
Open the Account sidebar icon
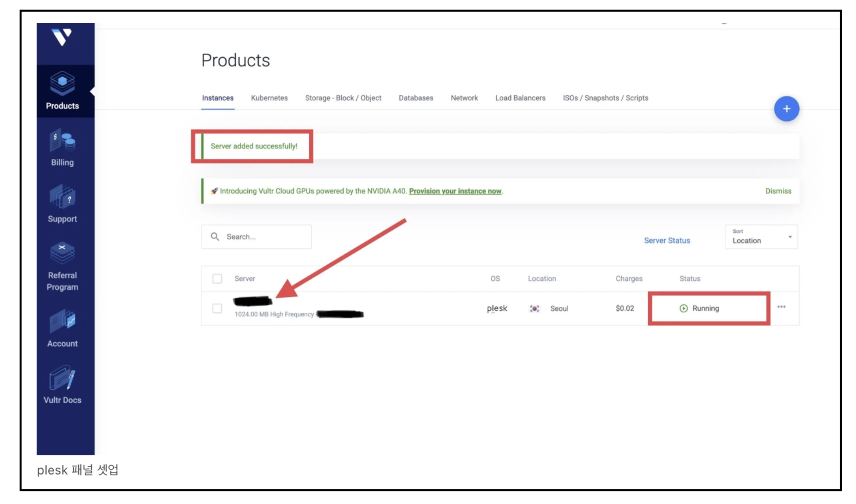point(62,328)
